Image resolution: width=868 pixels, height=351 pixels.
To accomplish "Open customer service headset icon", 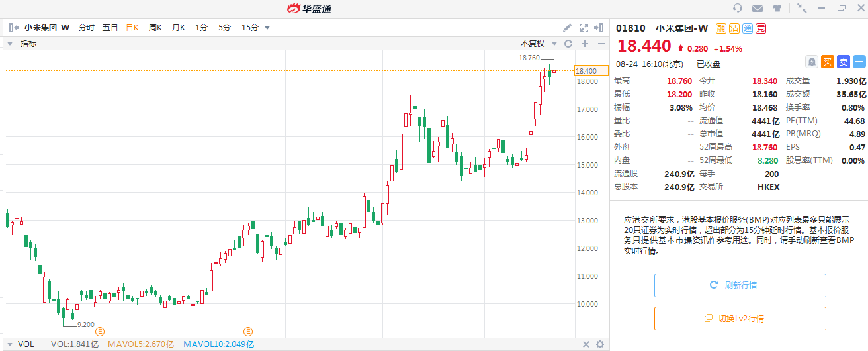I will tap(738, 8).
